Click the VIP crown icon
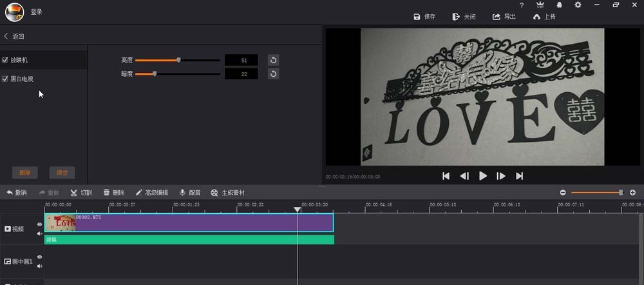This screenshot has height=285, width=644. 539,5
